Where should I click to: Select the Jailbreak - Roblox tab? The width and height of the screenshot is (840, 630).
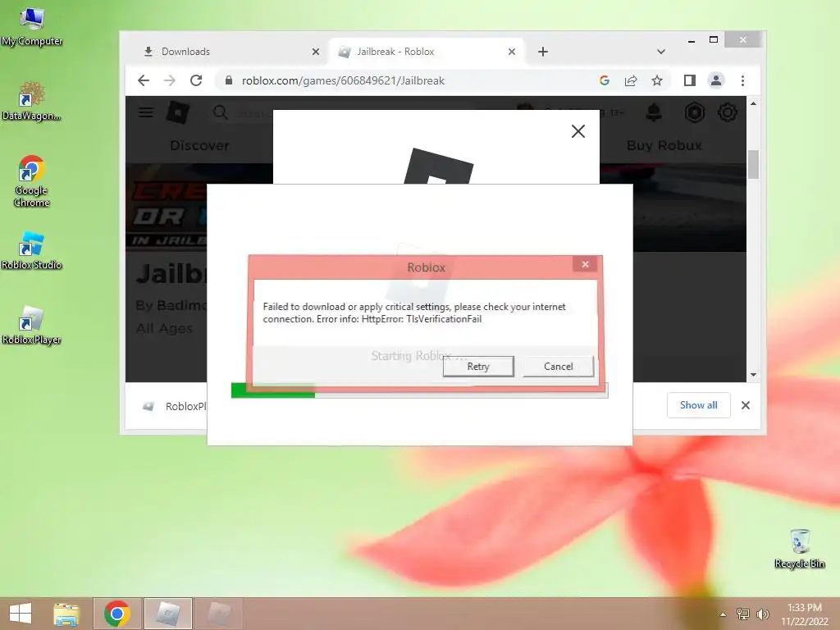point(426,52)
